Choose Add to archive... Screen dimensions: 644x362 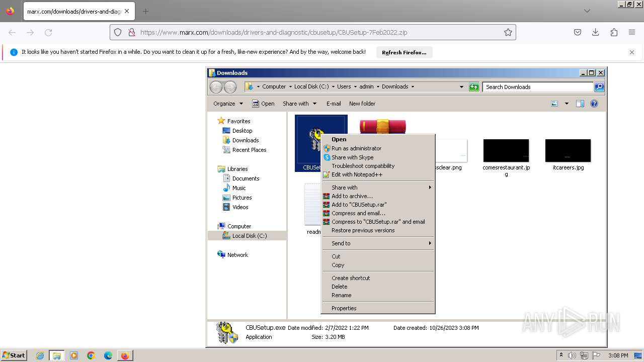[378, 196]
